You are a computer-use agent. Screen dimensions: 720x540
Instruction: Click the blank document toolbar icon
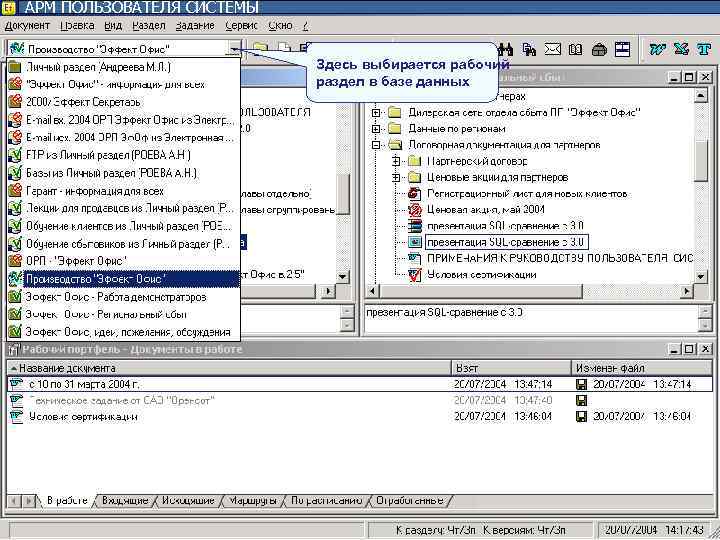[285, 48]
